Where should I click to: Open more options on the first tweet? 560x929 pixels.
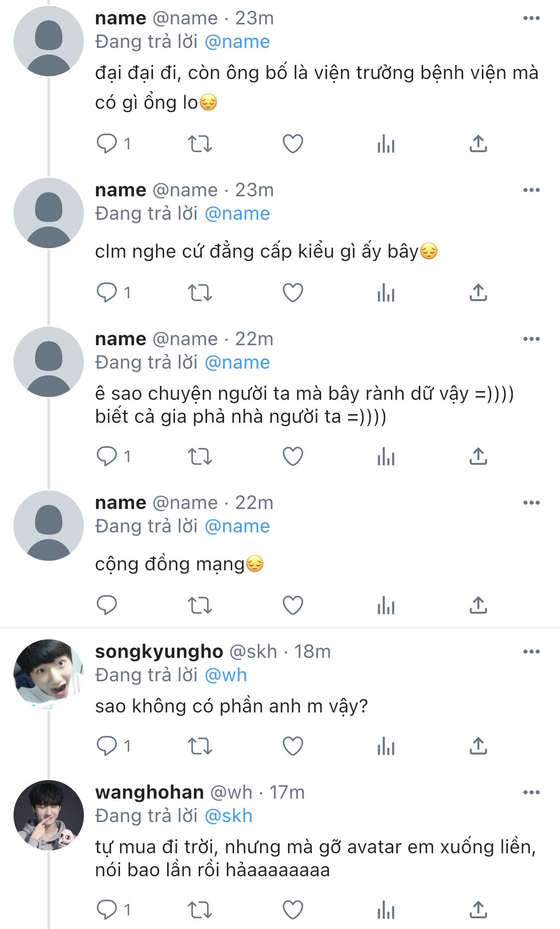pos(531,18)
